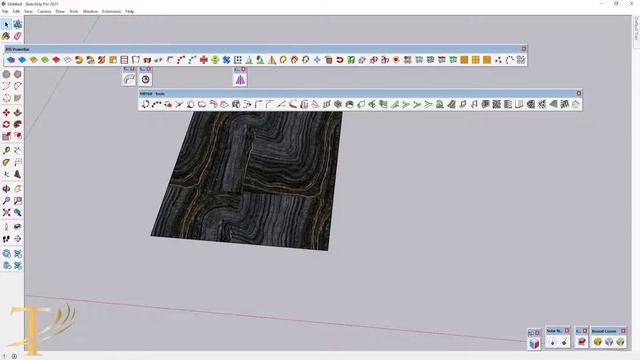Open the Camera menu
Viewport: 640px width, 360px height.
coord(44,11)
